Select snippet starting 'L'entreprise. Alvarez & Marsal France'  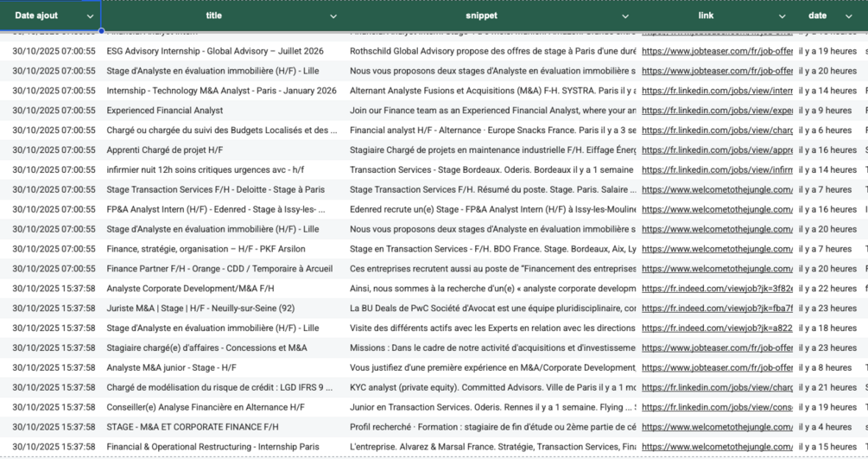pos(492,447)
